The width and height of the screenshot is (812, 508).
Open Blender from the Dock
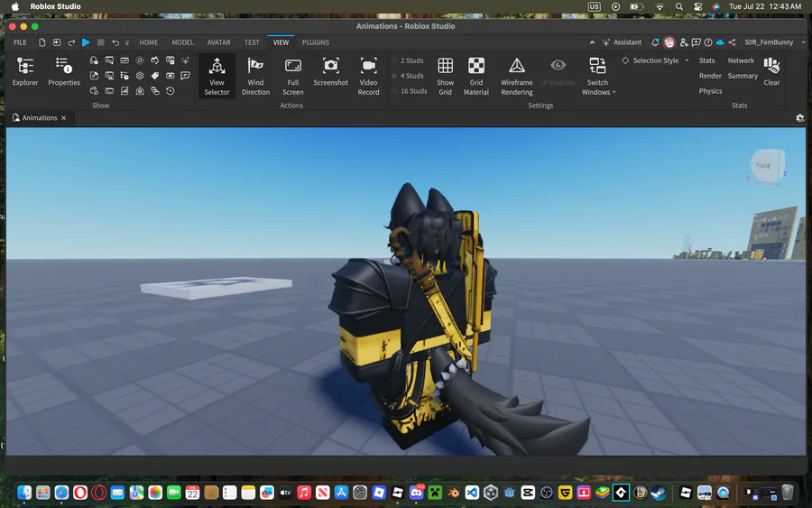click(454, 493)
